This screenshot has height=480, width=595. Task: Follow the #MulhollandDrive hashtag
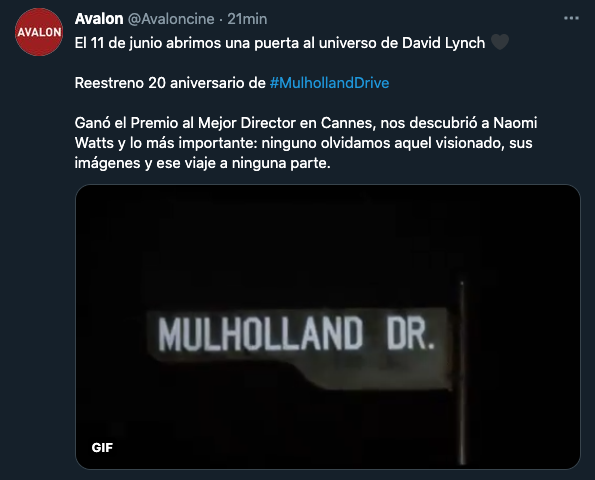coord(329,83)
